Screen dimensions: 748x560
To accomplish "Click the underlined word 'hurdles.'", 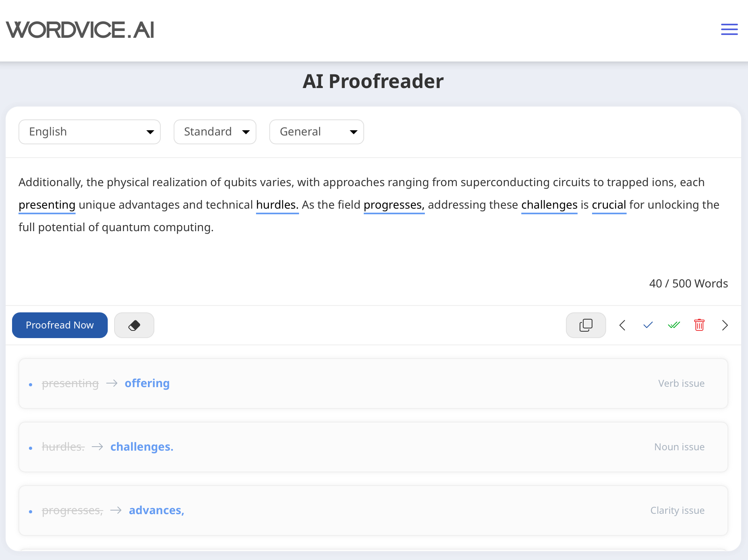I will coord(277,205).
